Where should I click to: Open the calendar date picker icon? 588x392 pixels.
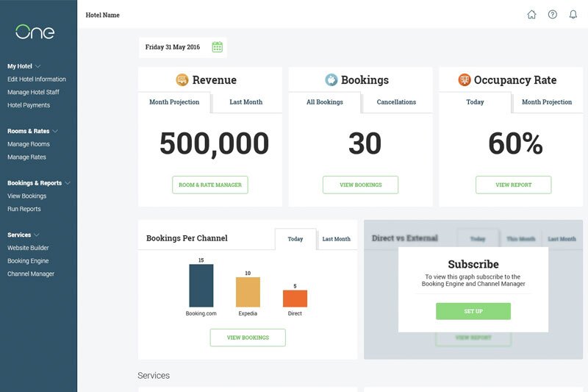[218, 47]
